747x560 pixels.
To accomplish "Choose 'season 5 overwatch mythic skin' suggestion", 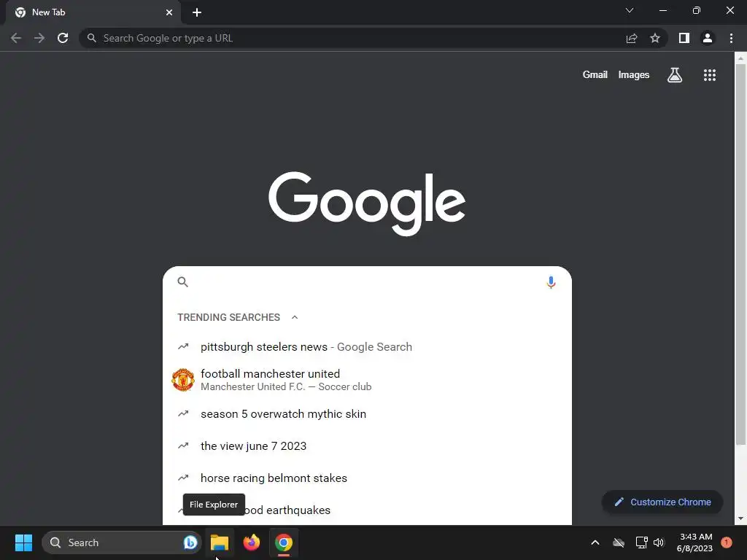I will 367,414.
